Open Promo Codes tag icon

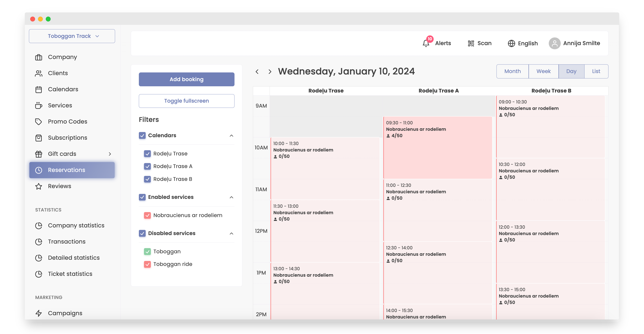point(38,122)
